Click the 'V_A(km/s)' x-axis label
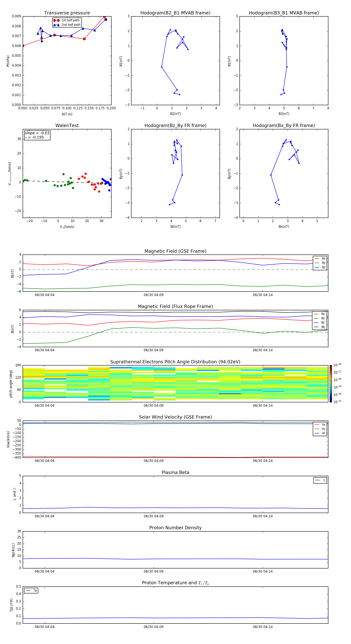This screenshot has width=351, height=644. tap(67, 227)
